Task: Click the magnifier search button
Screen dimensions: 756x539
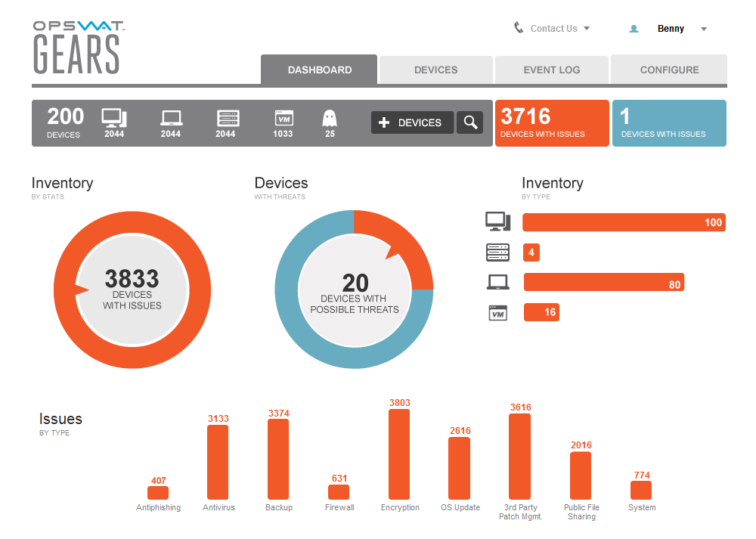Action: coord(470,122)
